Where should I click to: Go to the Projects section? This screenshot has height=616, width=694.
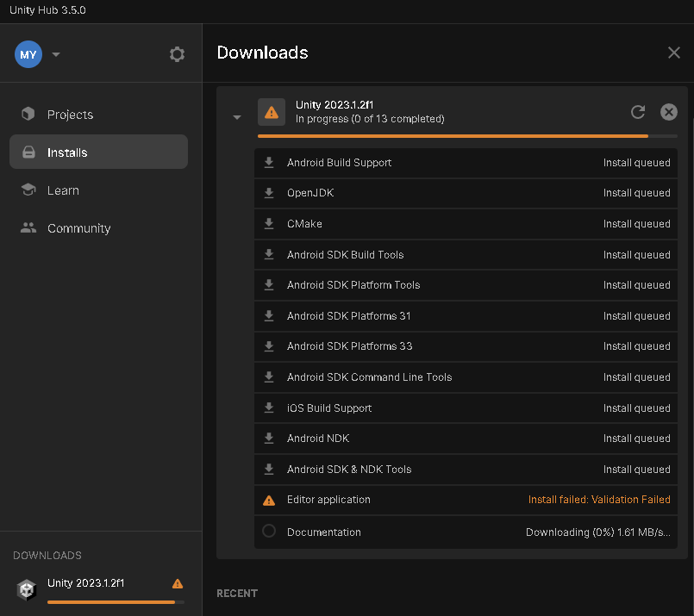(98, 115)
